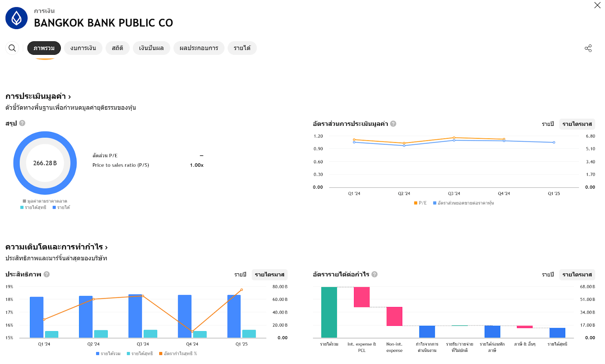Toggle อัตราส่วนยอดขายต่อราคาหุ้น legend entry
Image resolution: width=605 pixels, height=364 pixels.
click(464, 203)
